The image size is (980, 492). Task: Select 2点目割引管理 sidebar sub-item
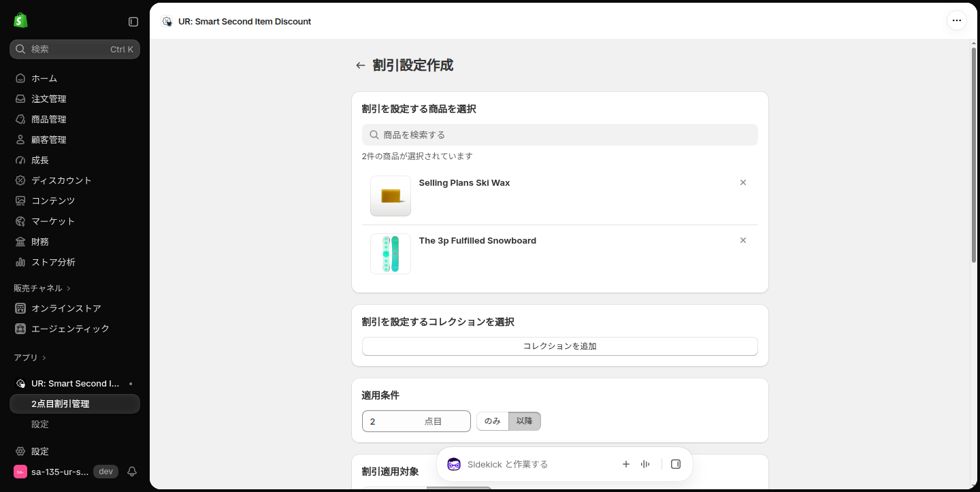coord(75,404)
